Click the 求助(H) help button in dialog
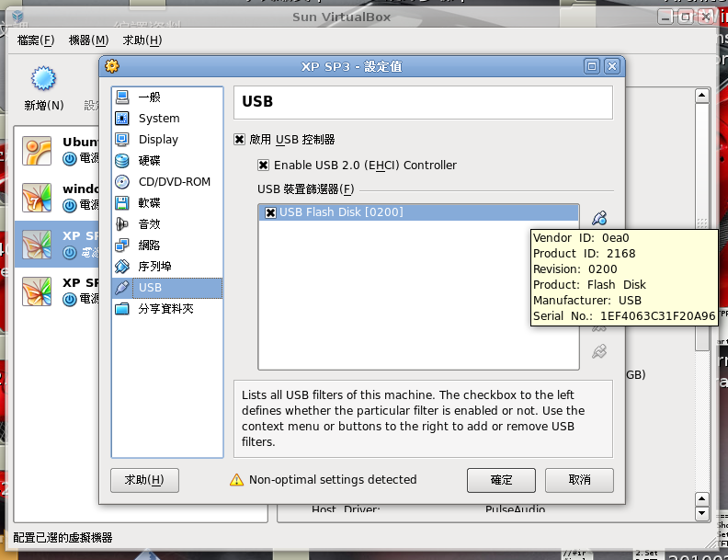The width and height of the screenshot is (728, 560). [144, 480]
